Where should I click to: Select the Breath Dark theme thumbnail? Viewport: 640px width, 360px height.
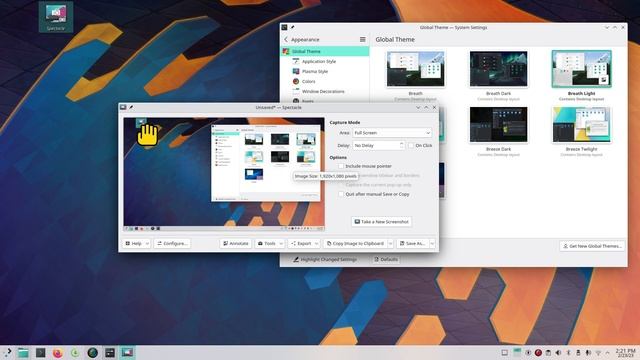click(x=498, y=69)
